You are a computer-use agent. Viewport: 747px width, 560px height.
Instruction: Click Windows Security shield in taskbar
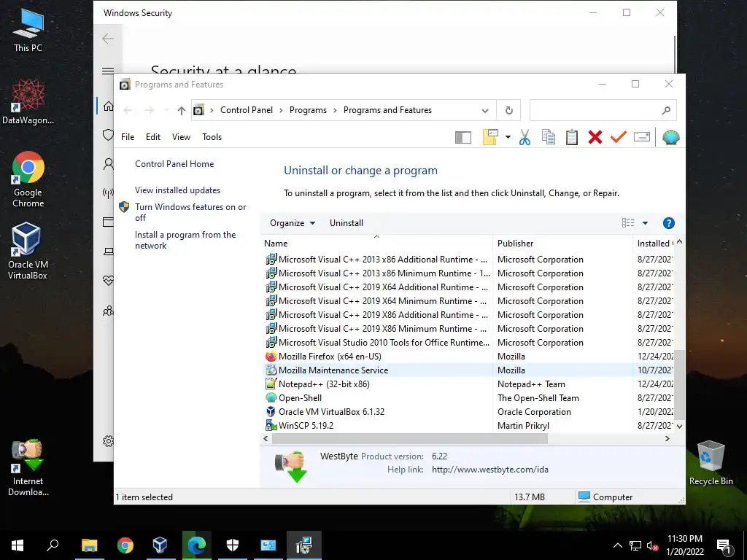click(x=233, y=545)
